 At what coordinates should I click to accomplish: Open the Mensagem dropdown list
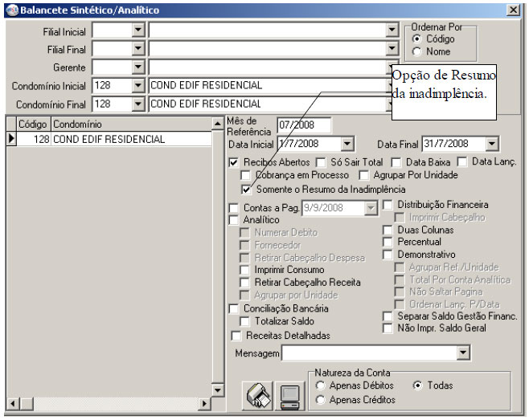[462, 353]
